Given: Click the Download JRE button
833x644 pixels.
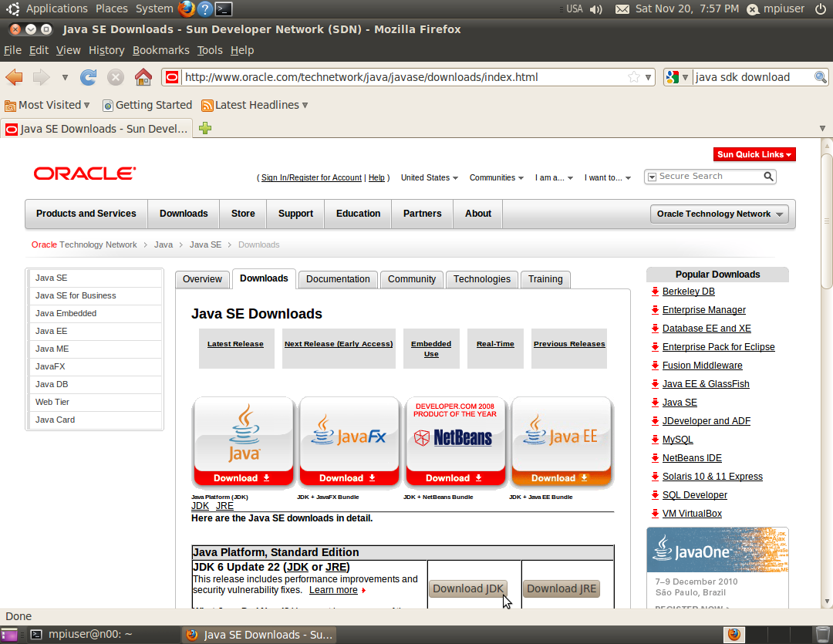Looking at the screenshot, I should point(562,588).
